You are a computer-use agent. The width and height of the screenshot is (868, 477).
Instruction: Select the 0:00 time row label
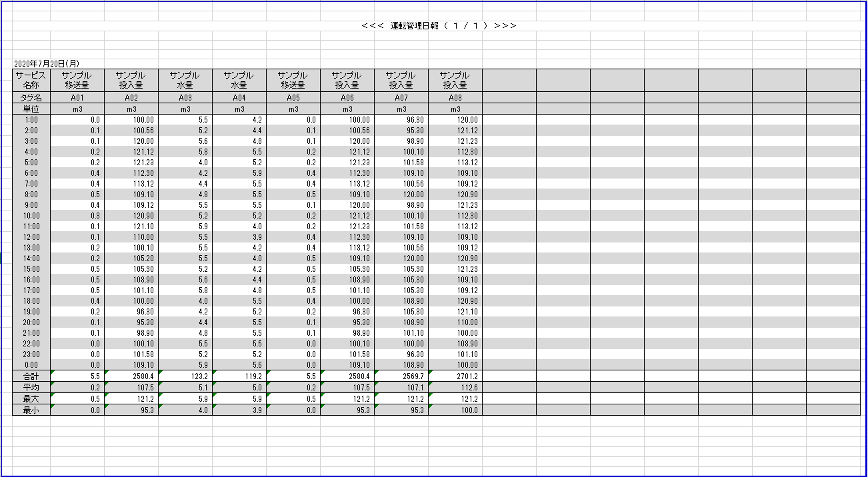(x=31, y=365)
